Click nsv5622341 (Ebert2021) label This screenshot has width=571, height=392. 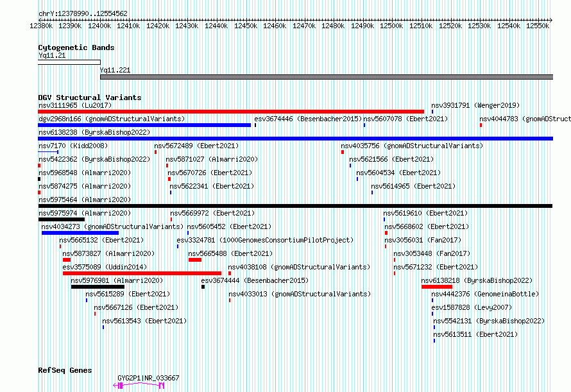pos(212,186)
